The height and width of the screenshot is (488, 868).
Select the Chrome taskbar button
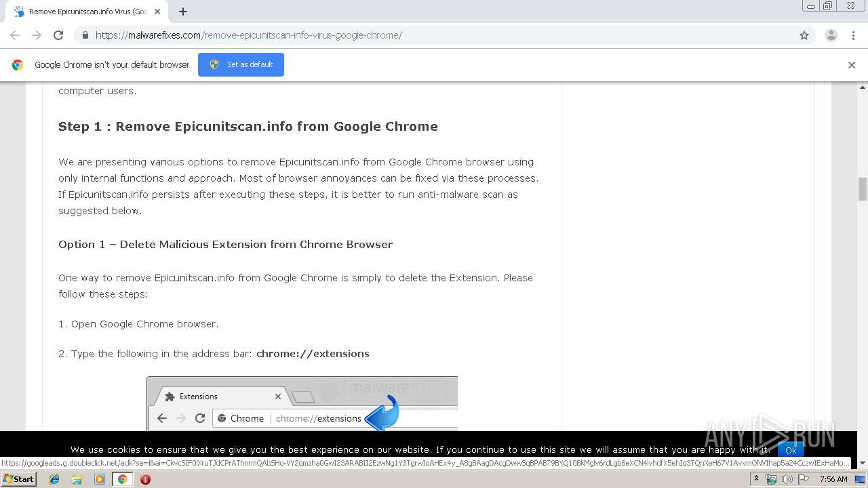[x=122, y=479]
